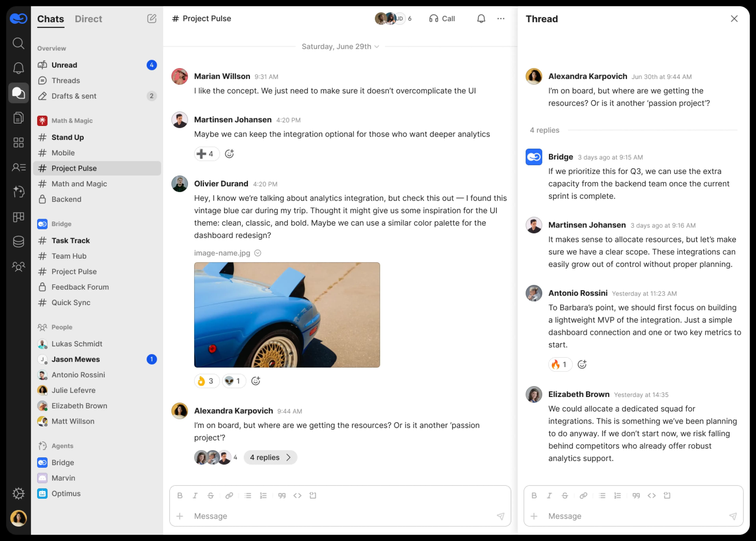Open the image-name.jpg attachment dropdown
This screenshot has height=541, width=756.
click(258, 253)
